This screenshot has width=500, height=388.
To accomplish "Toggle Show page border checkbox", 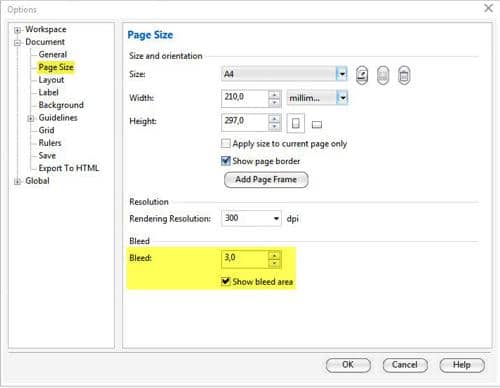I will pos(226,161).
